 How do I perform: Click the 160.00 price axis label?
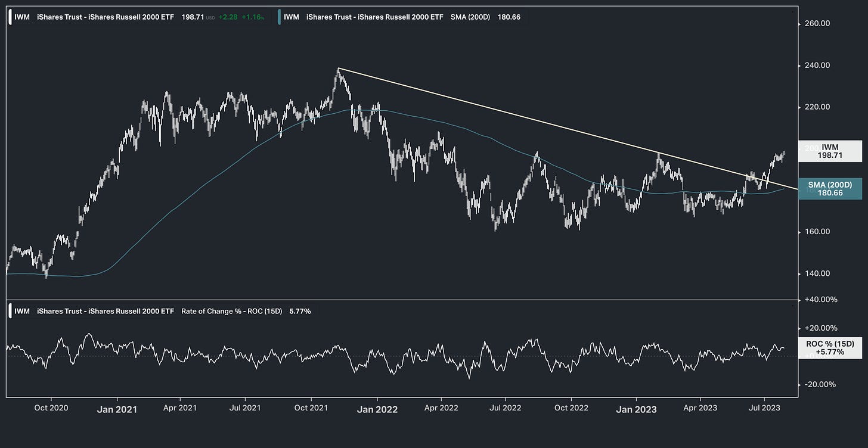point(817,232)
